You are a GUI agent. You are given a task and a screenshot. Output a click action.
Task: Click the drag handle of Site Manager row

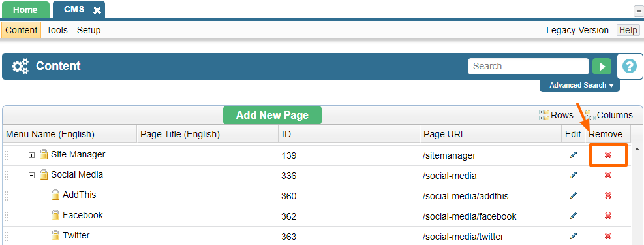[x=6, y=155]
